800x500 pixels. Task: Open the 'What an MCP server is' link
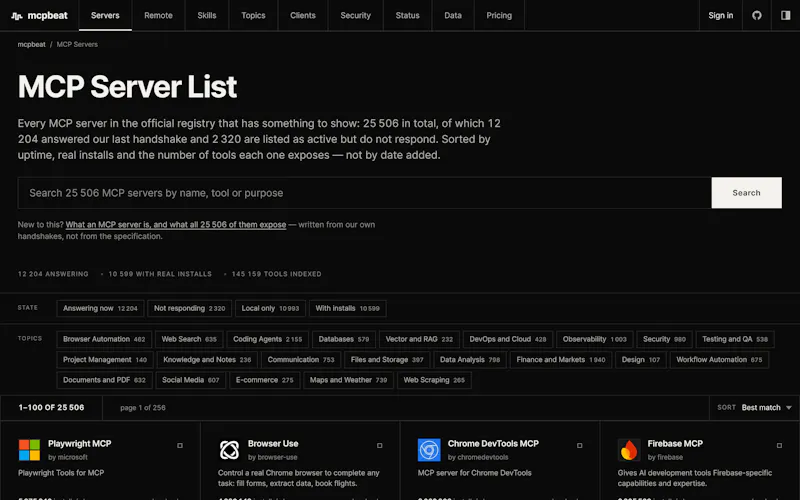[x=176, y=224]
